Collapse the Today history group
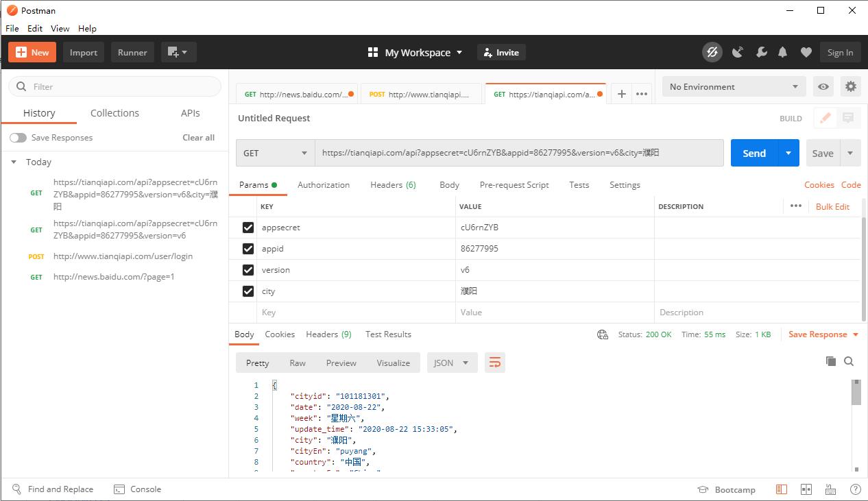The width and height of the screenshot is (868, 501). coord(14,162)
